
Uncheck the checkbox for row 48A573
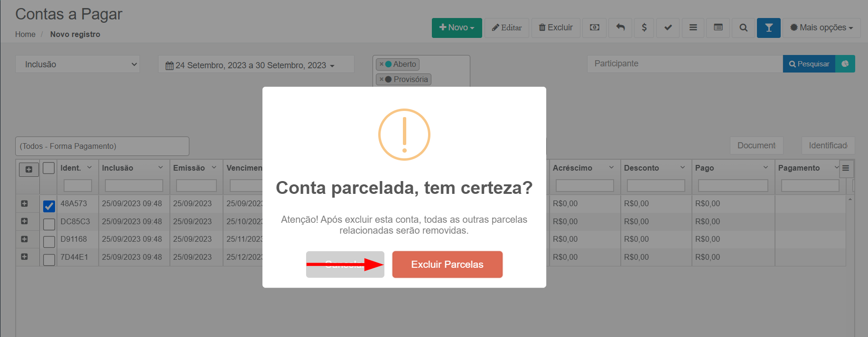coord(49,206)
